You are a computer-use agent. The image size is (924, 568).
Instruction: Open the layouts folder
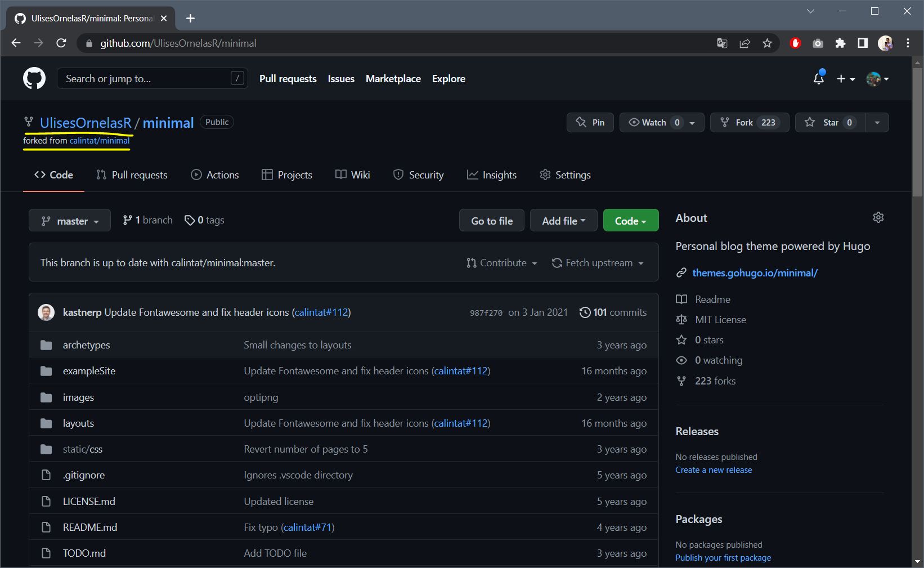point(78,423)
